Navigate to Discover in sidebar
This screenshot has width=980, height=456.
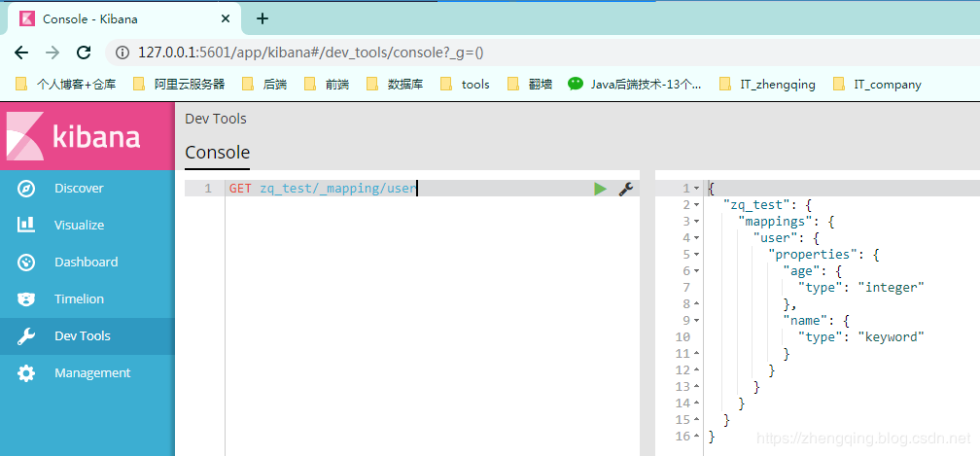pos(87,189)
